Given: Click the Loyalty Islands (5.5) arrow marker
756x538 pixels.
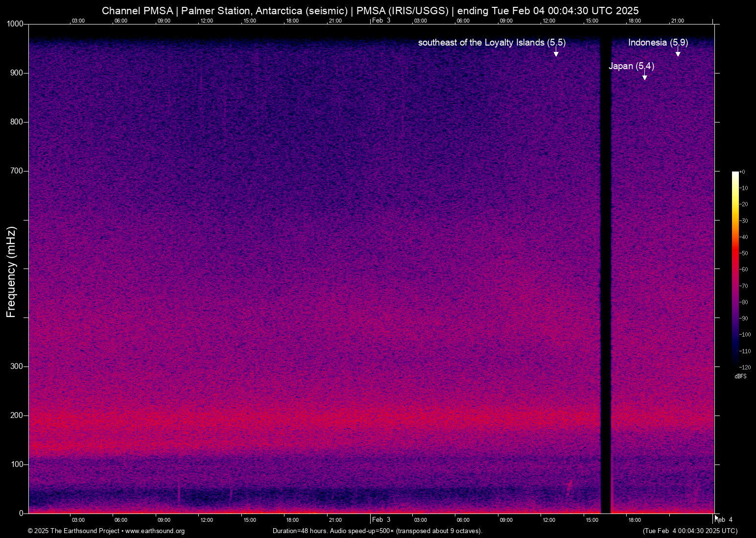Looking at the screenshot, I should 556,53.
